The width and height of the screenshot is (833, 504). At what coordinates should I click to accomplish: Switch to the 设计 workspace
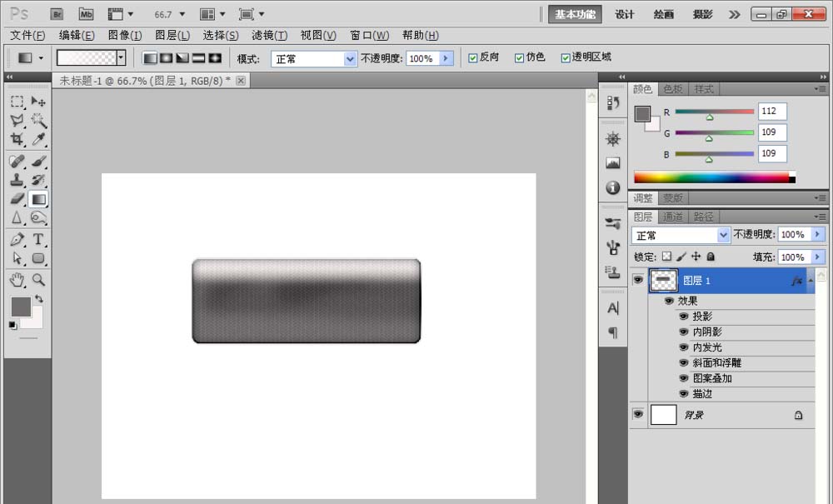click(625, 14)
